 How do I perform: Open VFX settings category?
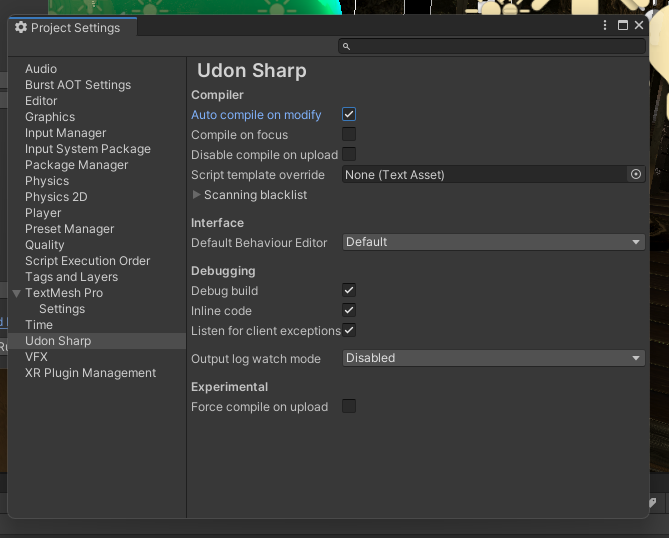pyautogui.click(x=36, y=357)
